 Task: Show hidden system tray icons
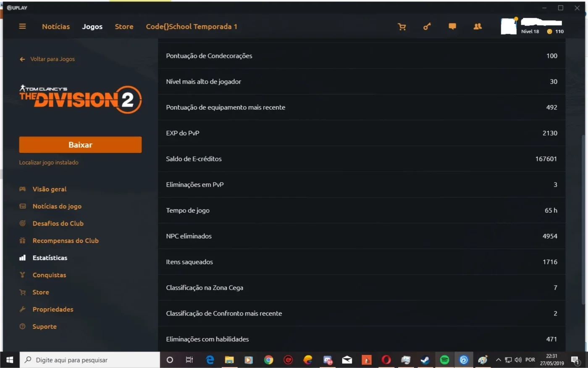499,360
